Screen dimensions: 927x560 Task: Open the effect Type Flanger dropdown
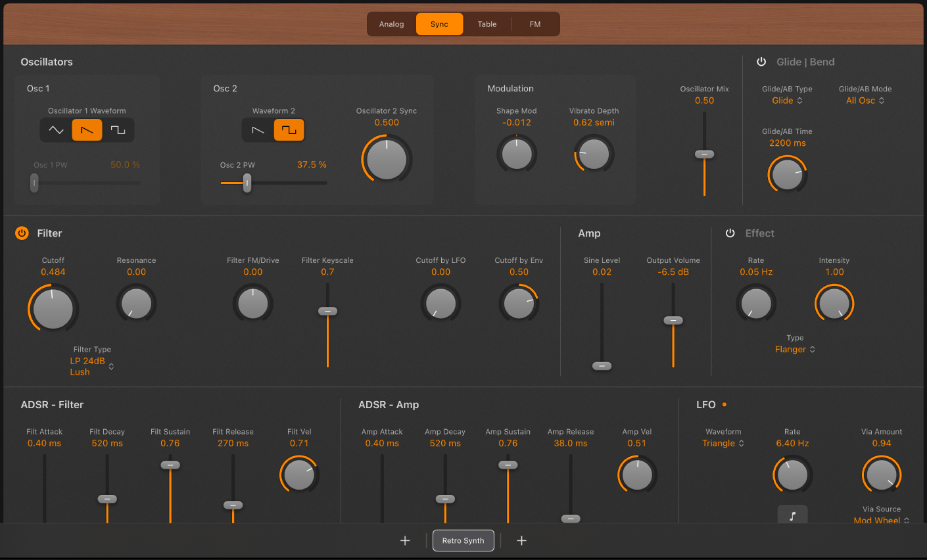tap(795, 349)
